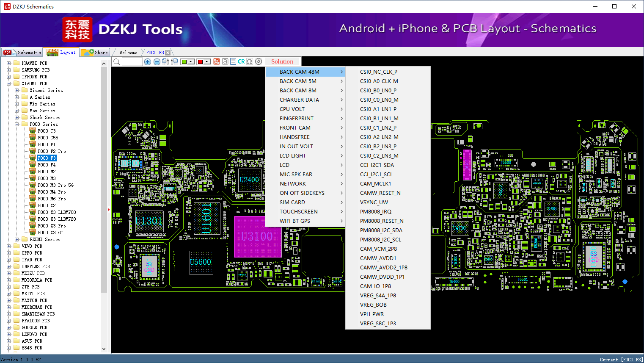This screenshot has height=363, width=644.
Task: Click the folder icon beside IPHONE PCB
Action: point(17,77)
